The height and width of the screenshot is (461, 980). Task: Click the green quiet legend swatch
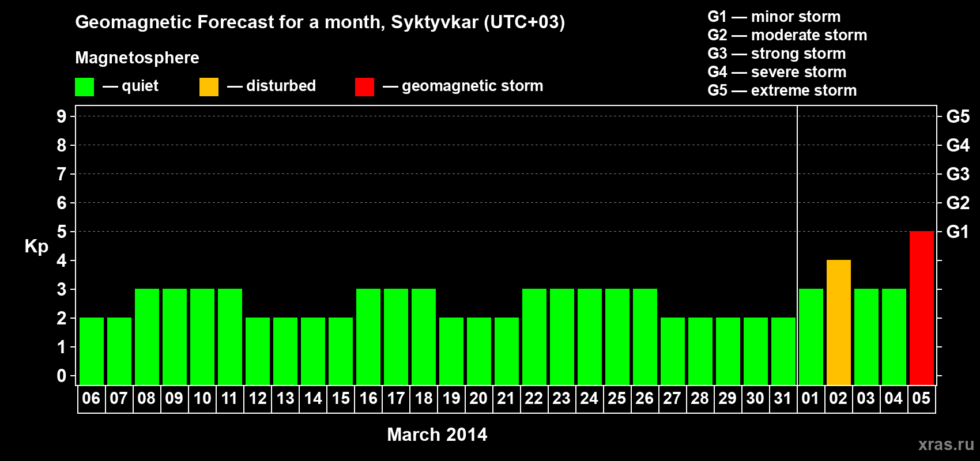84,87
